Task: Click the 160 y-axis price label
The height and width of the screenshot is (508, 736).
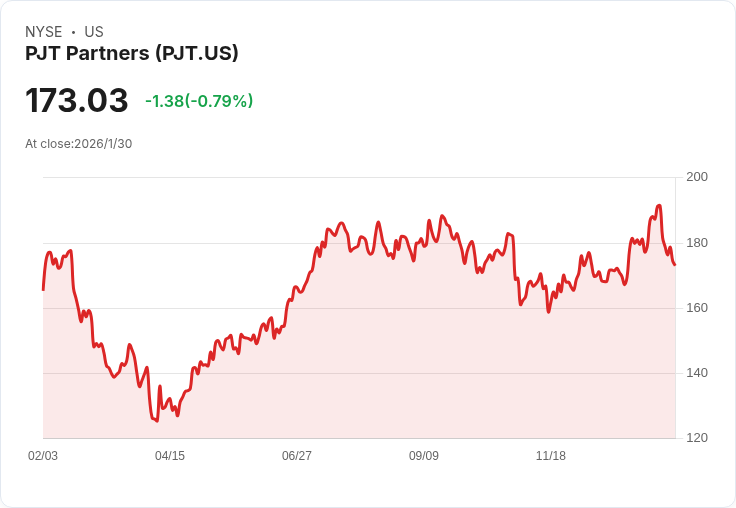Action: click(x=697, y=308)
